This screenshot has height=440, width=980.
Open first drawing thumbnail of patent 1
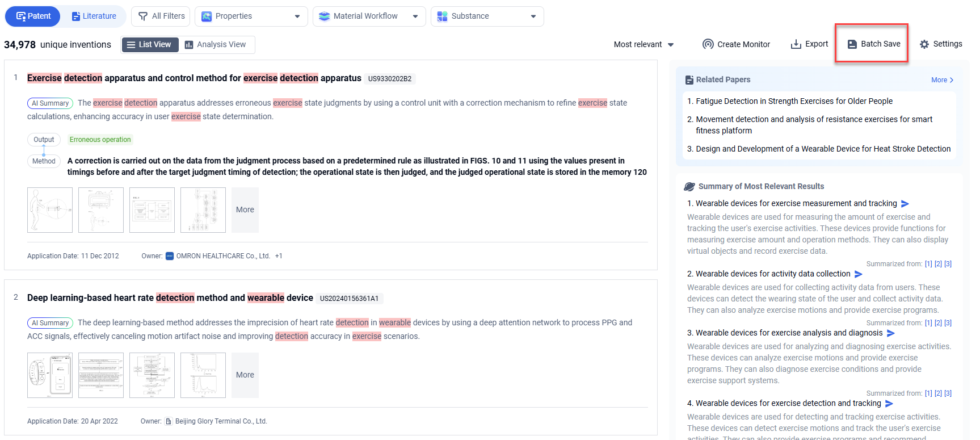pos(50,210)
